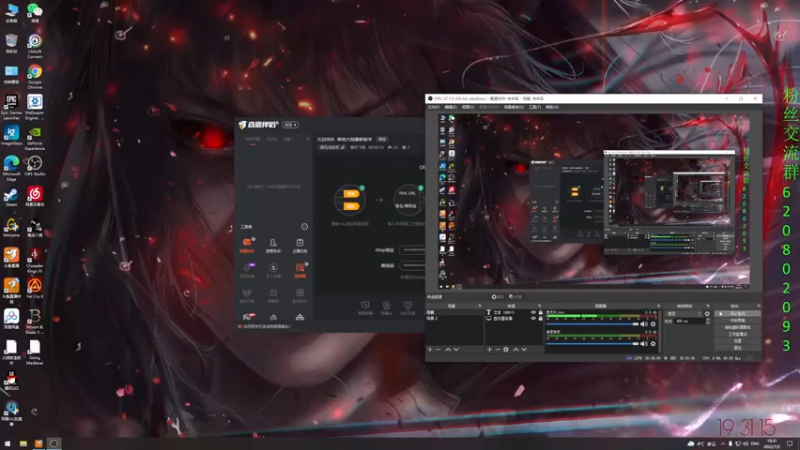This screenshot has width=800, height=450.
Task: Open Google Chrome desktop shortcut
Action: pos(35,77)
